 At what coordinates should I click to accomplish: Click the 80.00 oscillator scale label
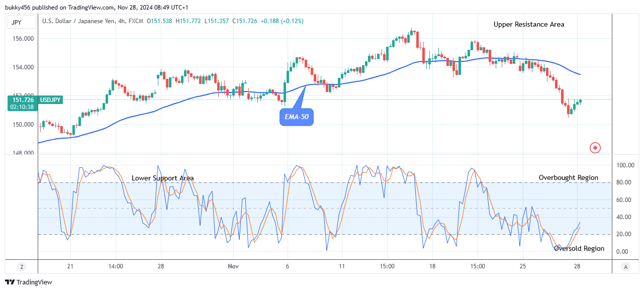tap(625, 182)
